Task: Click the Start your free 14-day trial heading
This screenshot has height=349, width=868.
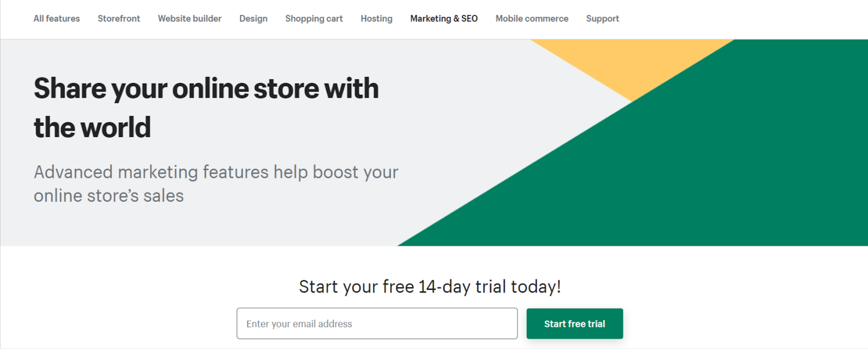Action: pyautogui.click(x=430, y=287)
